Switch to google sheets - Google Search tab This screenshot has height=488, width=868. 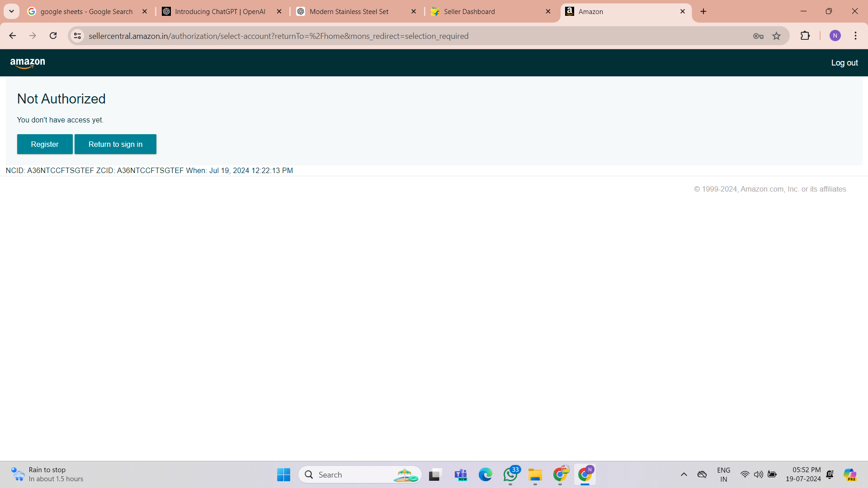(86, 11)
